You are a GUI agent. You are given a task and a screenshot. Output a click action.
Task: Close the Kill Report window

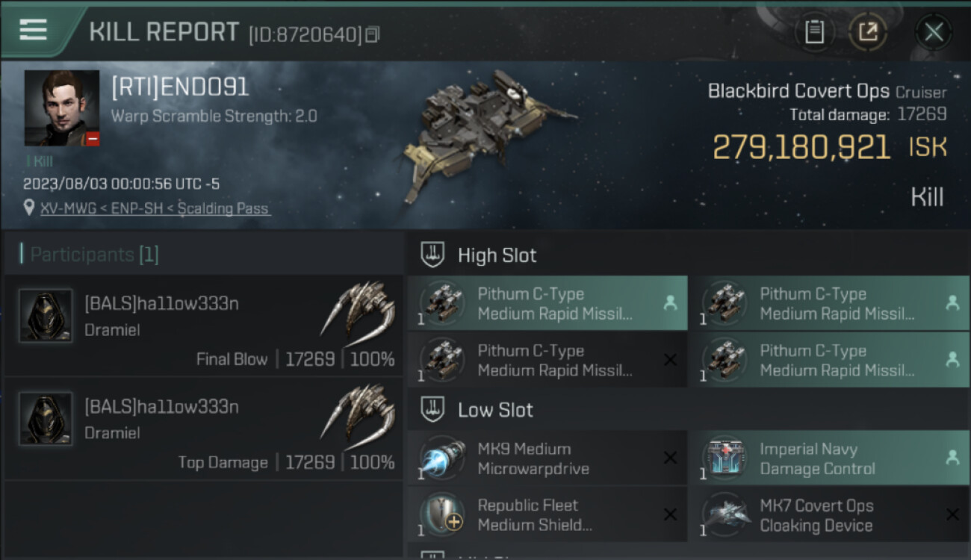[933, 32]
